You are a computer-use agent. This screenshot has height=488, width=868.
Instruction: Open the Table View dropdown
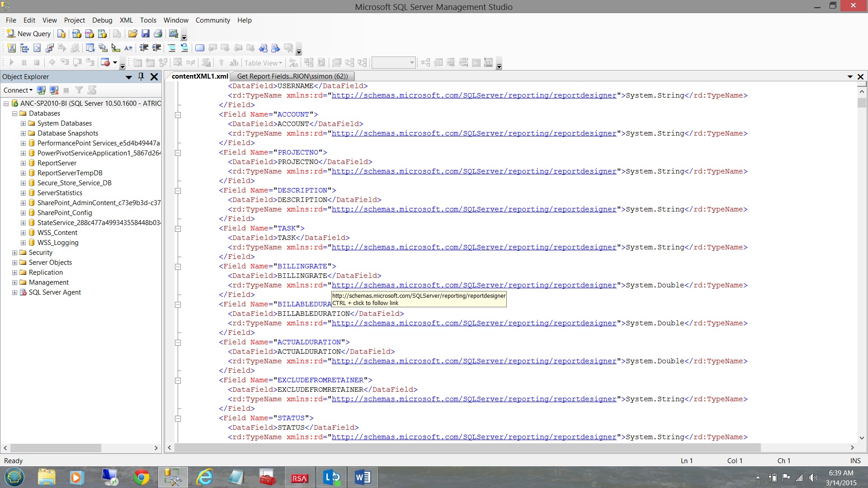pos(264,63)
